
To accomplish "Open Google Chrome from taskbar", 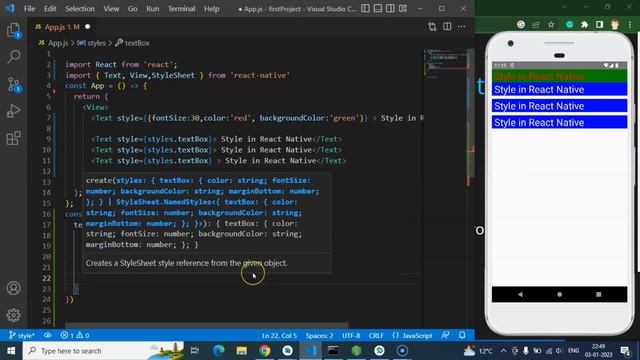I will click(x=264, y=351).
